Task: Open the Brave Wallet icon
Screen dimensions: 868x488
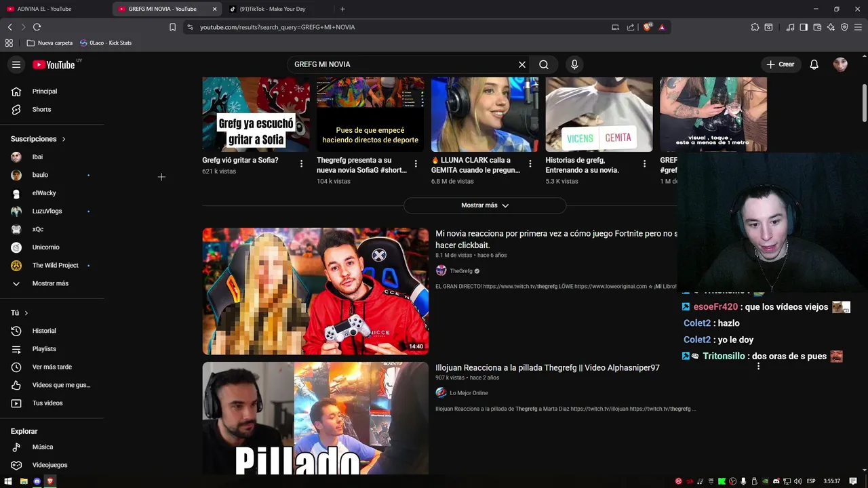Action: point(817,27)
